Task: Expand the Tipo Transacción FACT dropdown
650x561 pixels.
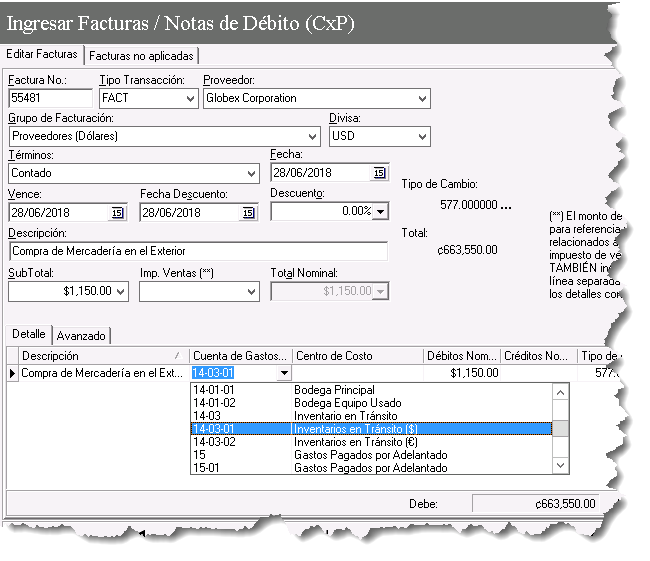Action: pyautogui.click(x=190, y=99)
